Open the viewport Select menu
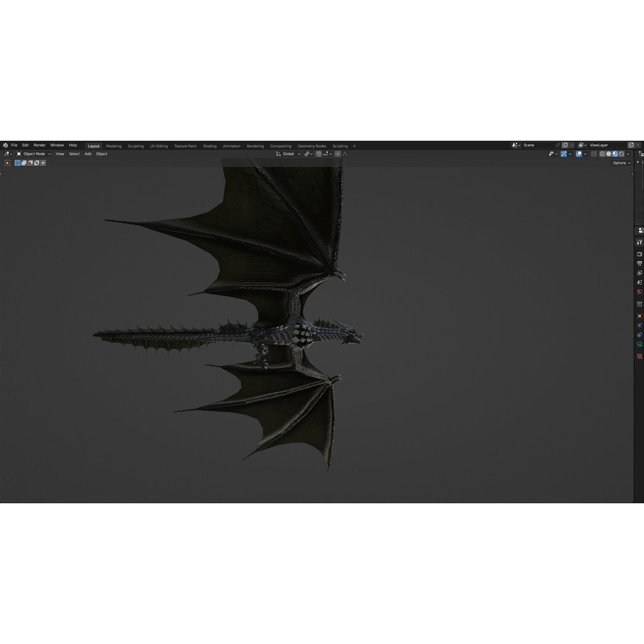Image resolution: width=644 pixels, height=644 pixels. (75, 154)
